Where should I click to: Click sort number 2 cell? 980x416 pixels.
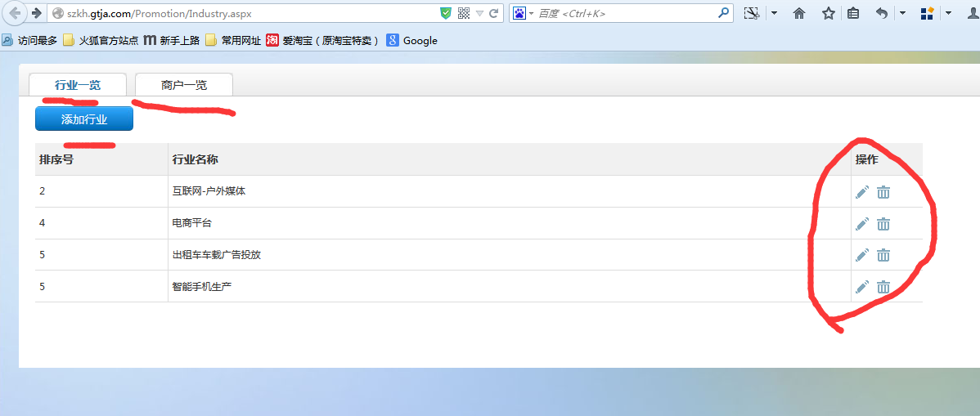[x=101, y=191]
